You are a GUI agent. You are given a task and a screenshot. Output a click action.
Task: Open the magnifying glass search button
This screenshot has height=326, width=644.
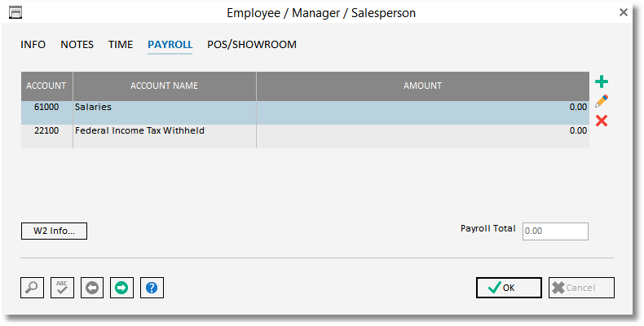(32, 288)
